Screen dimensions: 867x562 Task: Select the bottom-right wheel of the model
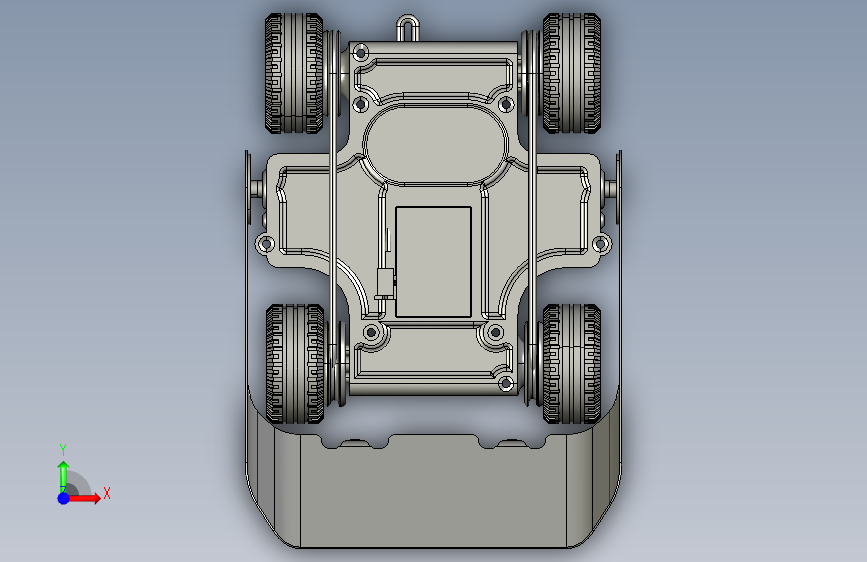(x=572, y=363)
